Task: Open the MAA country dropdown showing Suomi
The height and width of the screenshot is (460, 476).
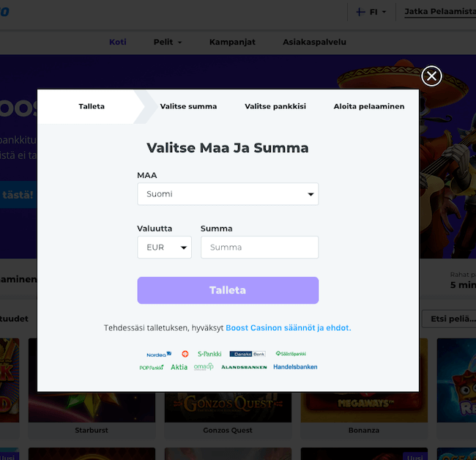Action: pos(228,194)
